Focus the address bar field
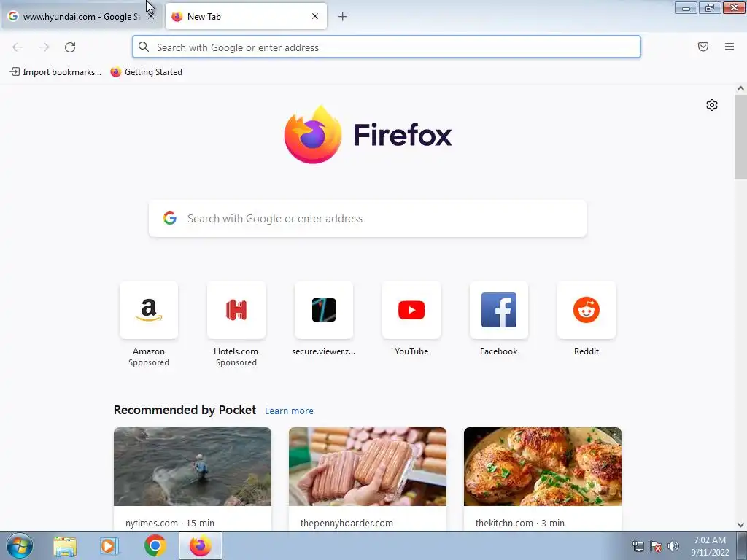Screen dimensions: 747x560 387,47
